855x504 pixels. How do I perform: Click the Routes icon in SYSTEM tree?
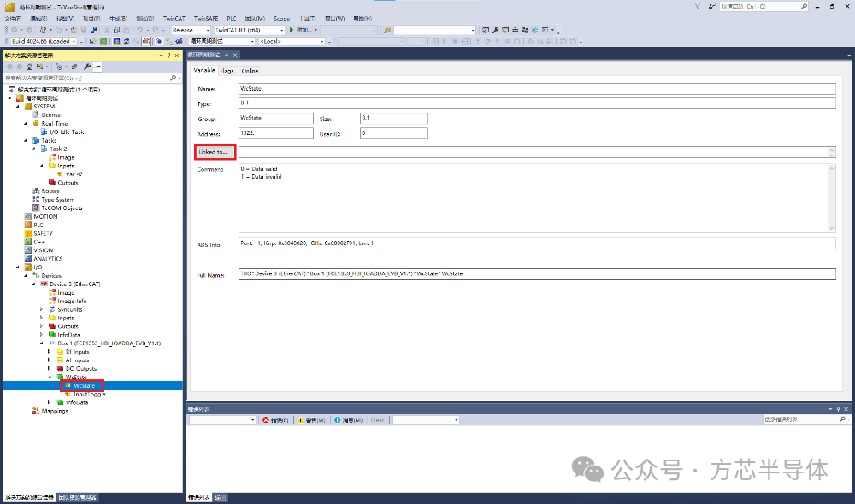[36, 191]
